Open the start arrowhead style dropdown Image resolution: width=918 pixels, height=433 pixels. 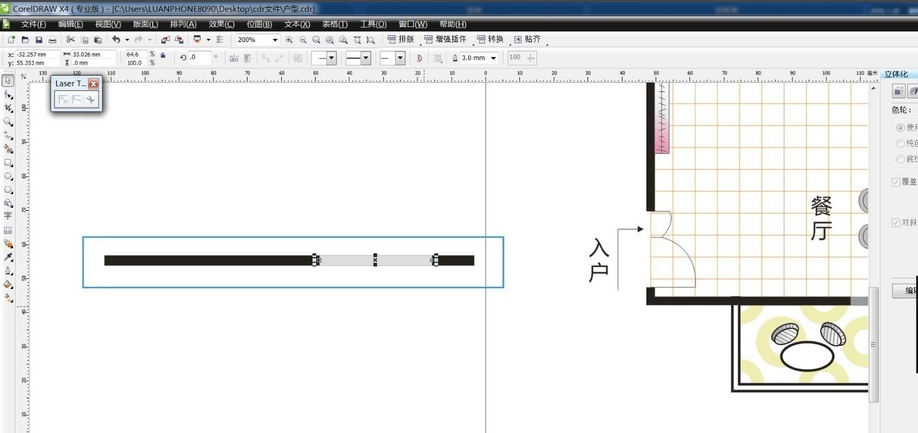331,58
